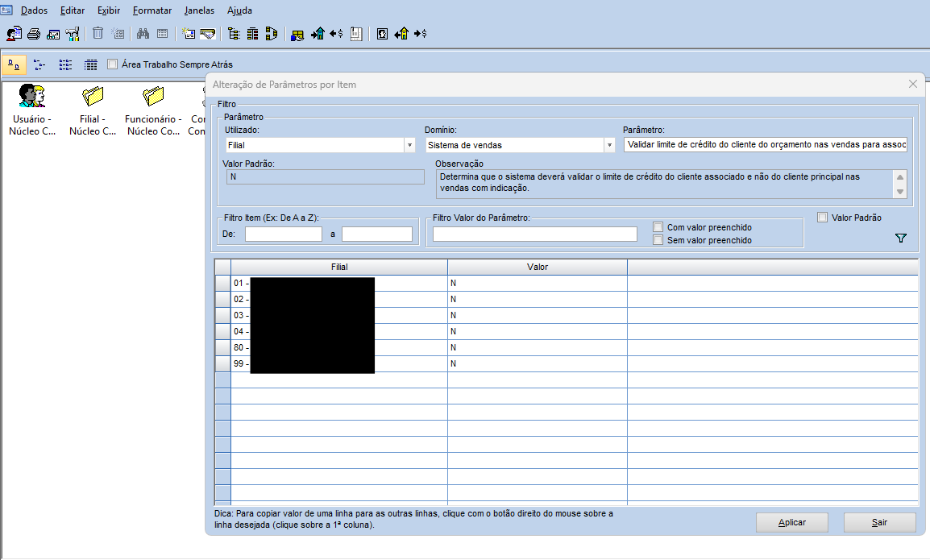The width and height of the screenshot is (930, 560).
Task: Click the funnel filter icon
Action: tap(901, 239)
